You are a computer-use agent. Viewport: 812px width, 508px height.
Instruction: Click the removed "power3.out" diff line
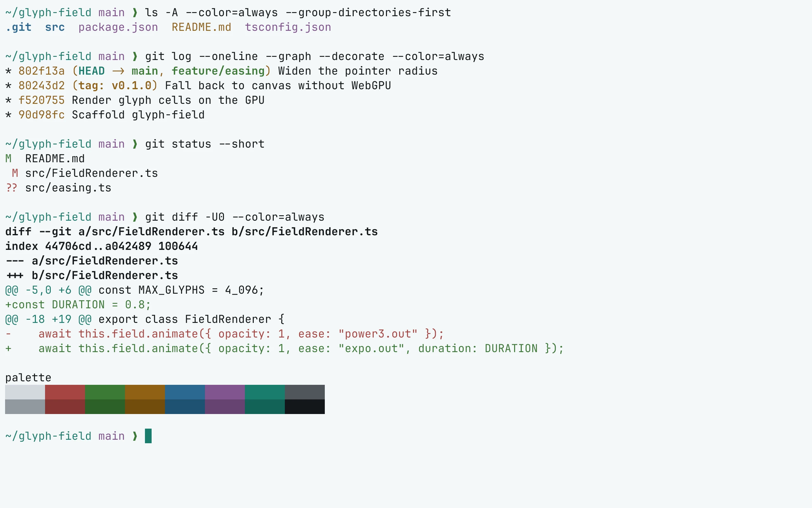225,334
